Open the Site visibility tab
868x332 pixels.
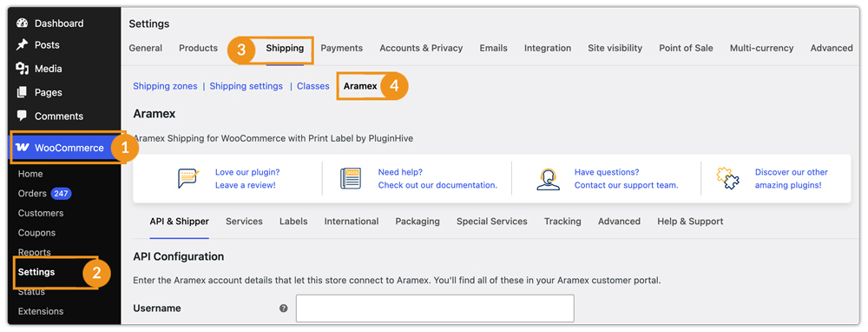(x=615, y=48)
